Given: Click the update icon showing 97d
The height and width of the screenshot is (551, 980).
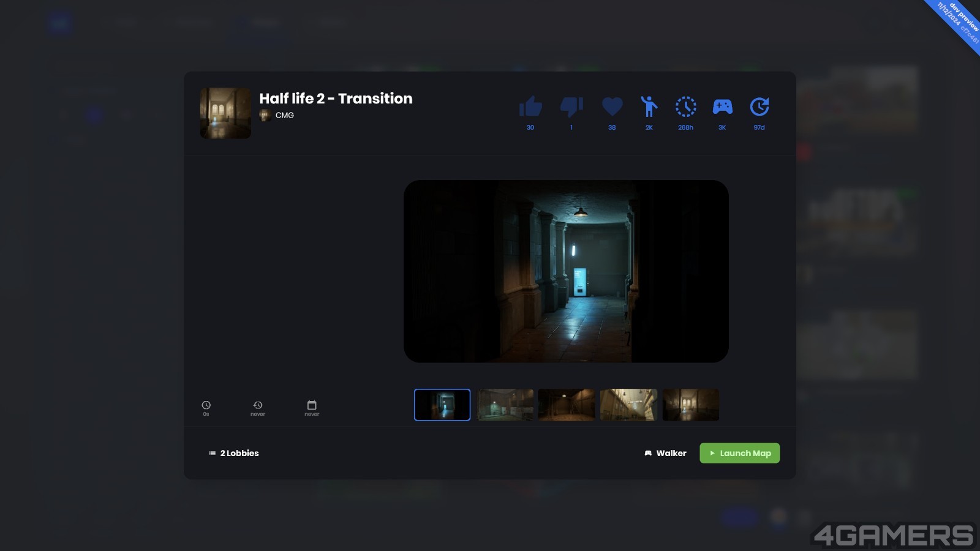Looking at the screenshot, I should tap(759, 107).
